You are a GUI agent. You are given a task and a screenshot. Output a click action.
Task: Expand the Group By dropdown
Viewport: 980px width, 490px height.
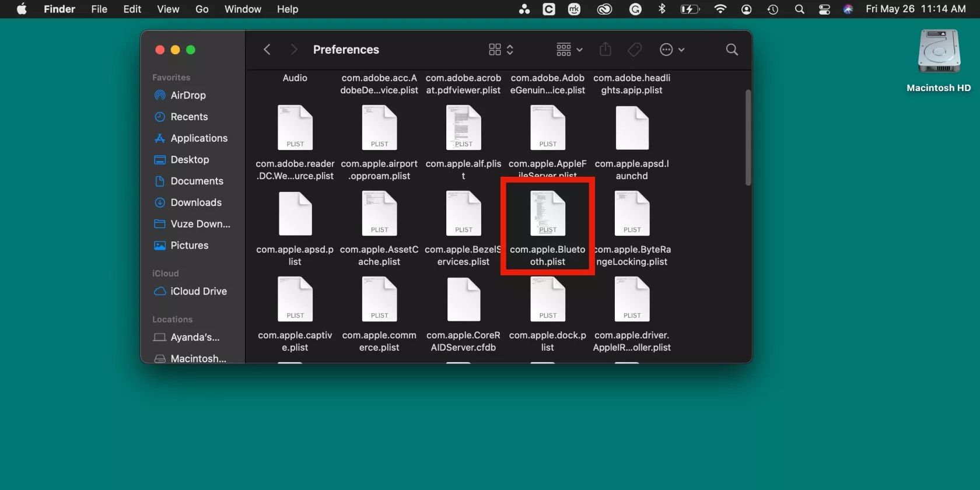coord(569,50)
